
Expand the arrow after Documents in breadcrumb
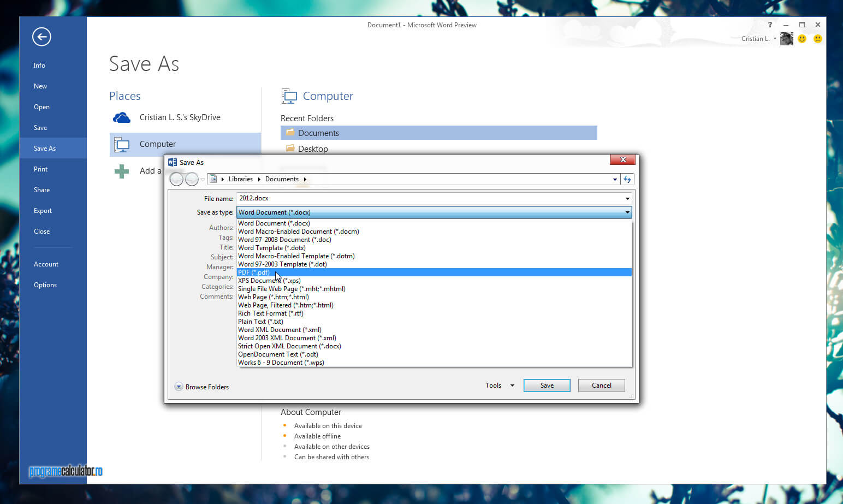point(305,179)
